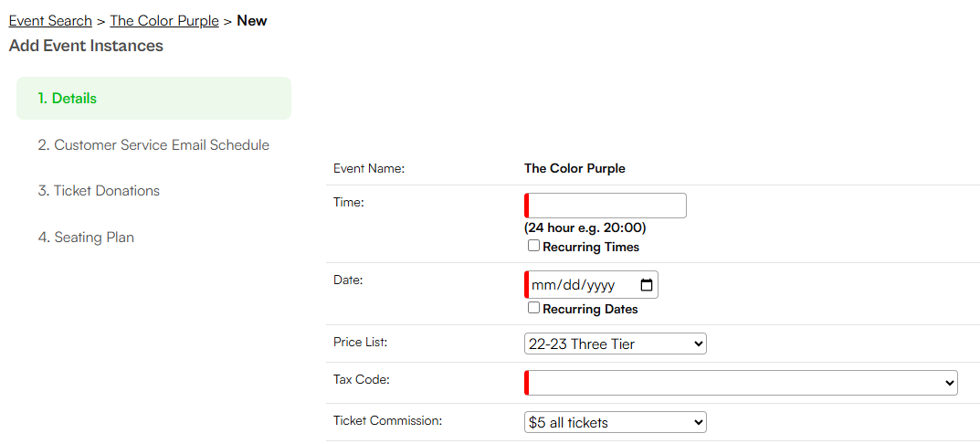Go to the Details step
980x444 pixels.
point(153,98)
